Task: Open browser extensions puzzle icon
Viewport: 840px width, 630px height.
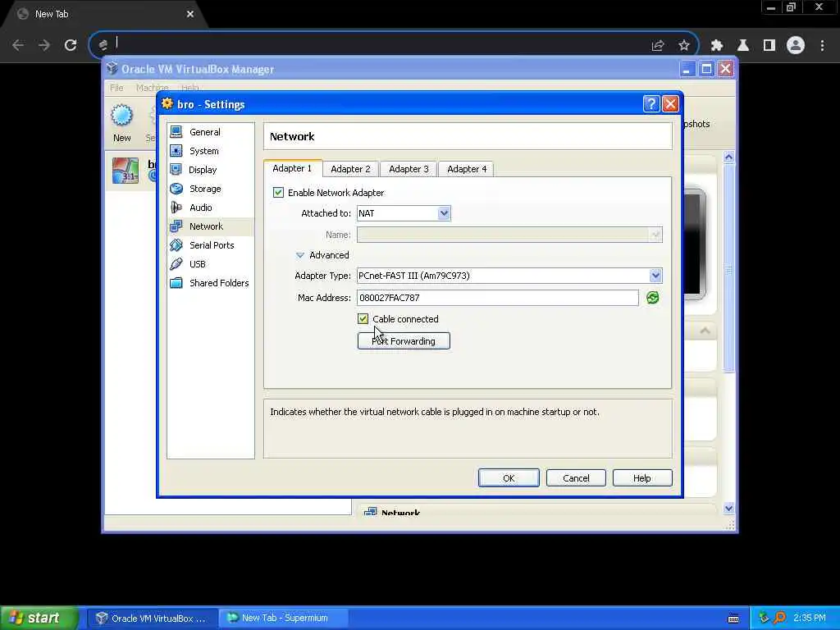Action: (717, 46)
